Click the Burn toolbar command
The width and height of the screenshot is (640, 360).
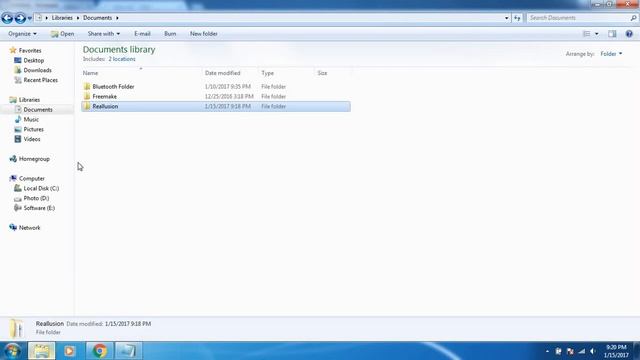(170, 34)
